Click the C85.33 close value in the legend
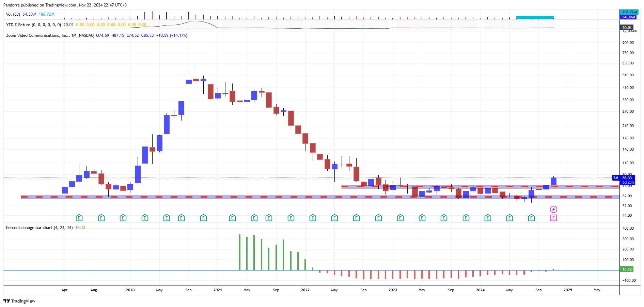Screen dimensions: 644x307 [x=147, y=35]
